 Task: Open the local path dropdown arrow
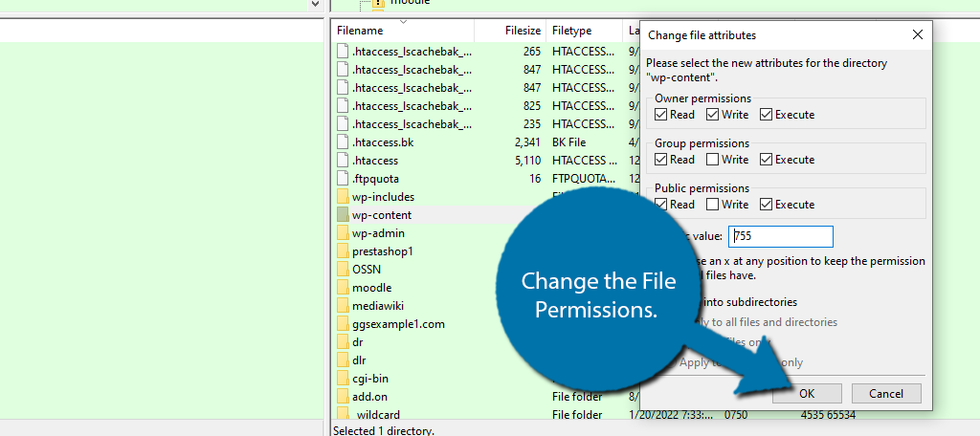(x=316, y=4)
